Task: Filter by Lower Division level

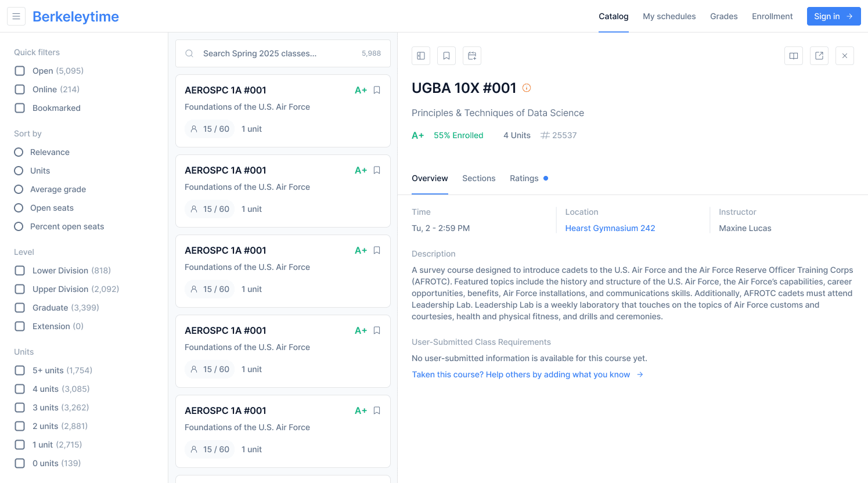Action: 20,271
